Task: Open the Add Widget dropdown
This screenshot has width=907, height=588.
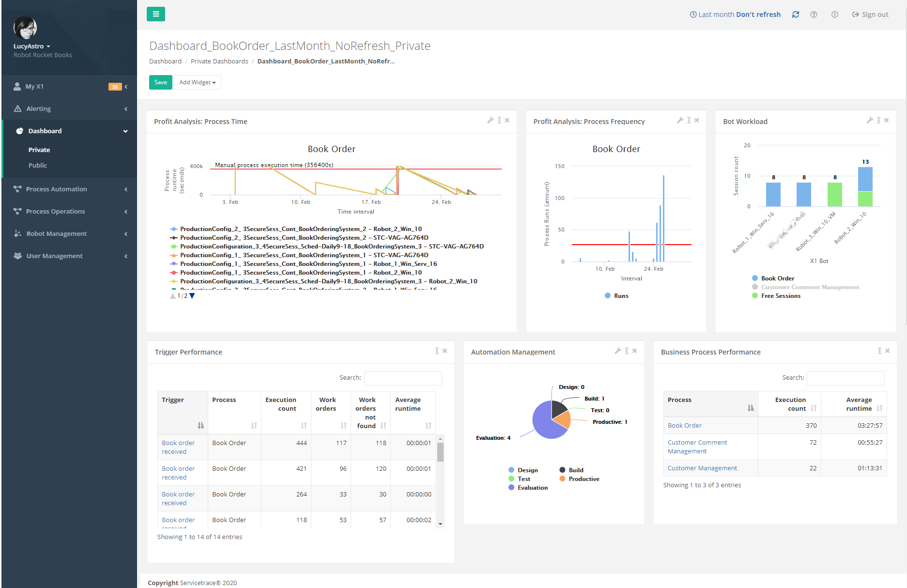Action: (197, 82)
